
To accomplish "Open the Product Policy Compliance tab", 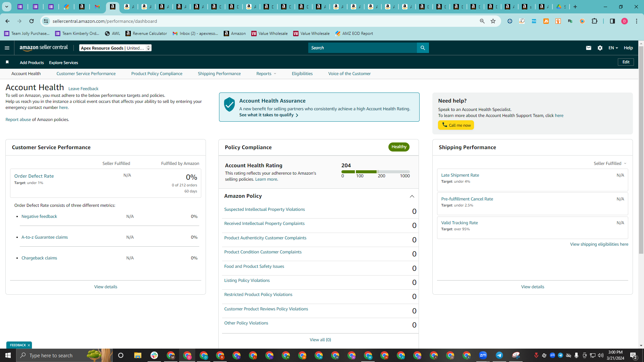I will pyautogui.click(x=157, y=74).
